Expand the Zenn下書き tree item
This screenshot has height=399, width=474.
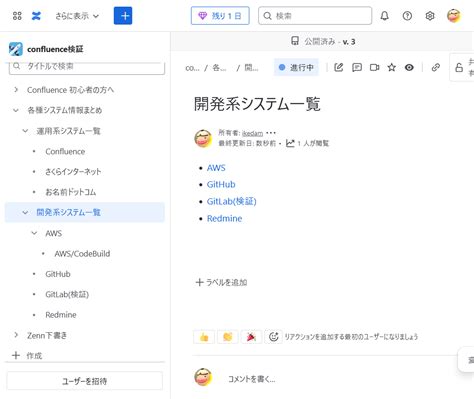[16, 335]
